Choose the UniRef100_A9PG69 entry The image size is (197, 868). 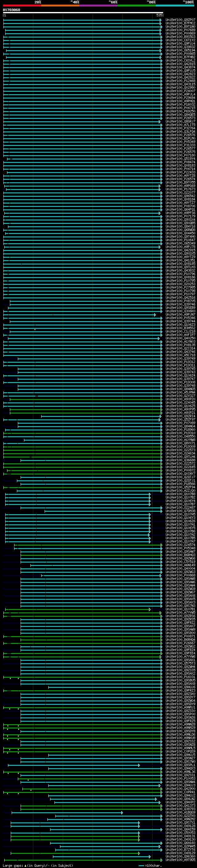(x=180, y=186)
